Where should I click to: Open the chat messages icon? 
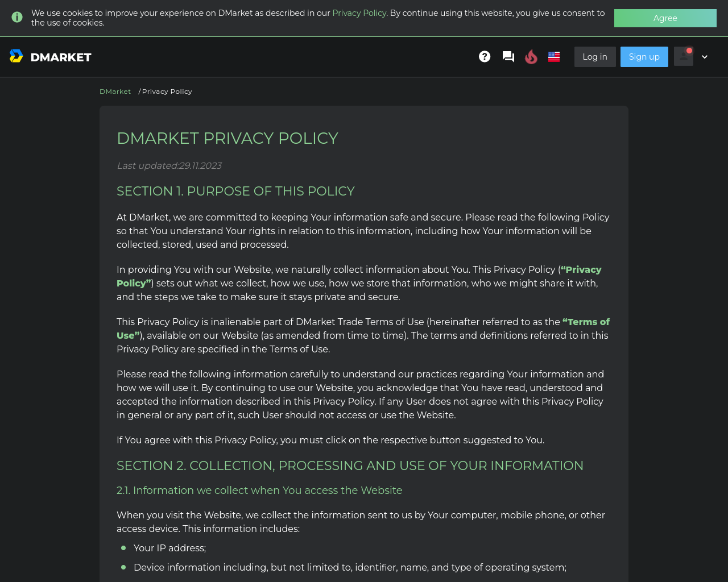click(x=508, y=57)
